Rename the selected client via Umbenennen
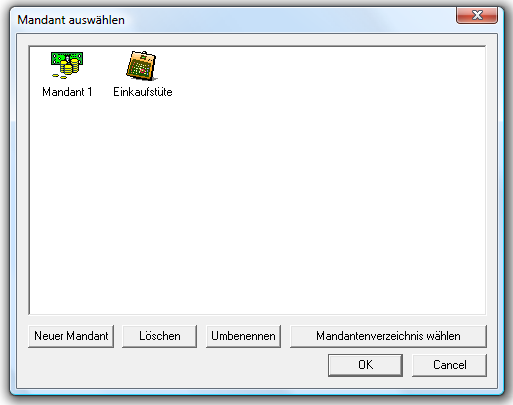 243,336
